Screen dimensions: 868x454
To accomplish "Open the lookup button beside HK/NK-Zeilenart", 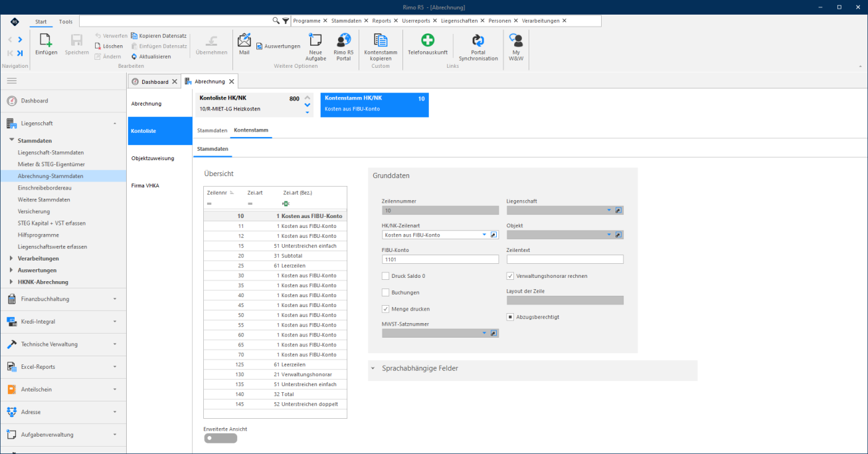I will click(493, 235).
